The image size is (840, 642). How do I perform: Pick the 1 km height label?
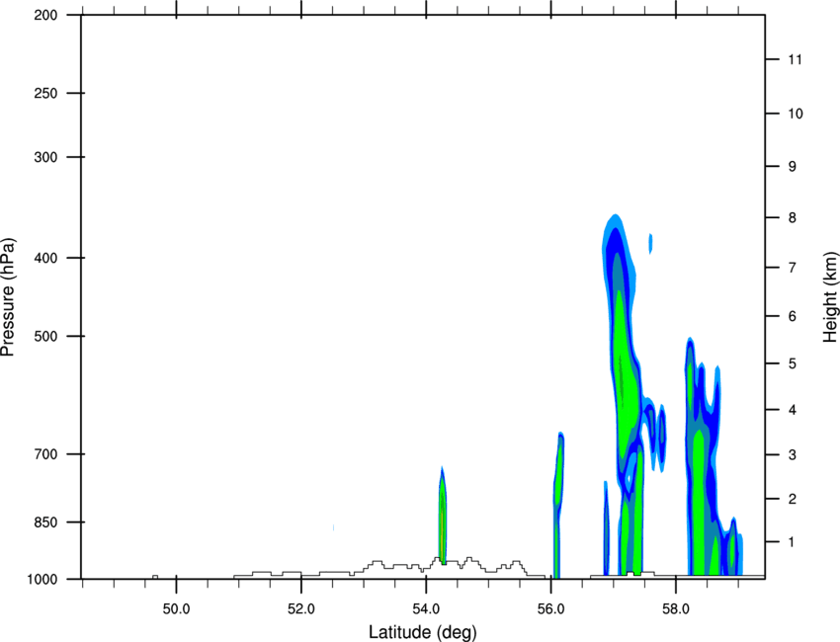[793, 542]
